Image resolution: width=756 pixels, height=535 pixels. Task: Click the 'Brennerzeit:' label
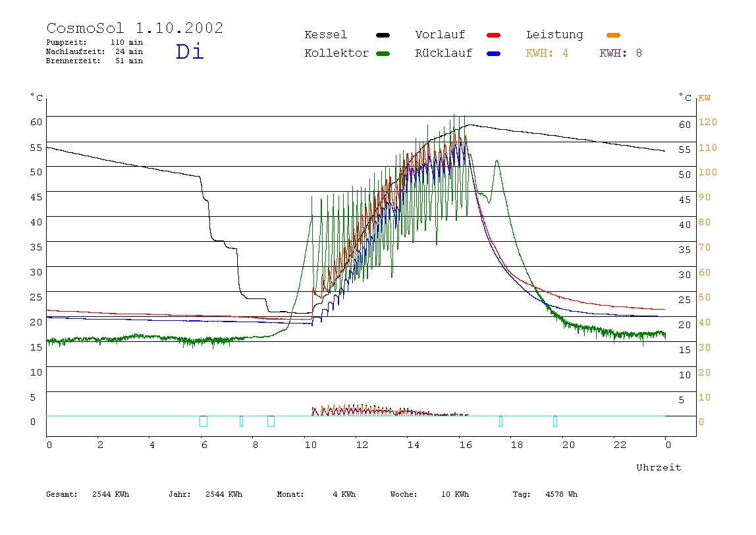point(73,61)
